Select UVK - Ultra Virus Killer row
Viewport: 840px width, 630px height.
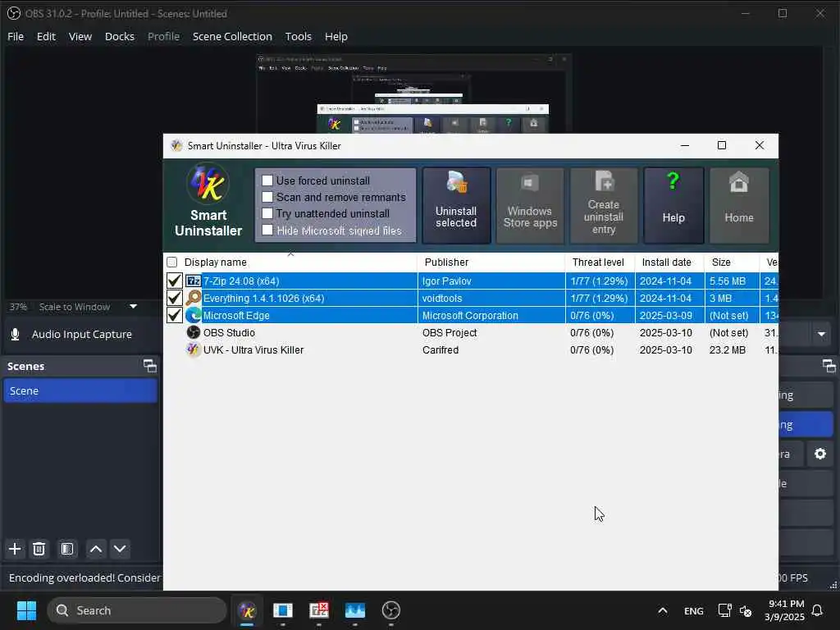471,349
